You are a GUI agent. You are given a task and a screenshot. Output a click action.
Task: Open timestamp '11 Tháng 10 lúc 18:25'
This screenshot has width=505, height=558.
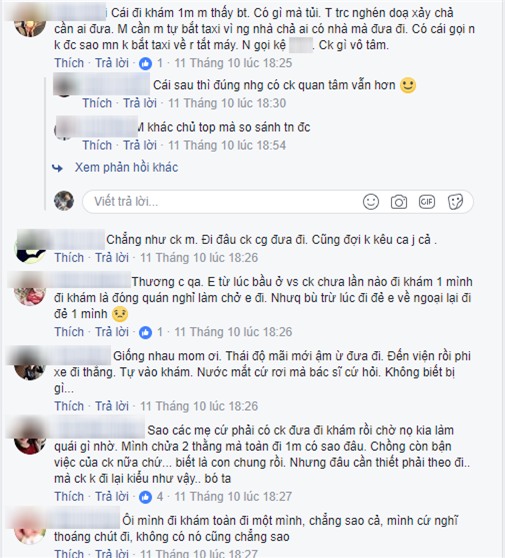tap(233, 63)
